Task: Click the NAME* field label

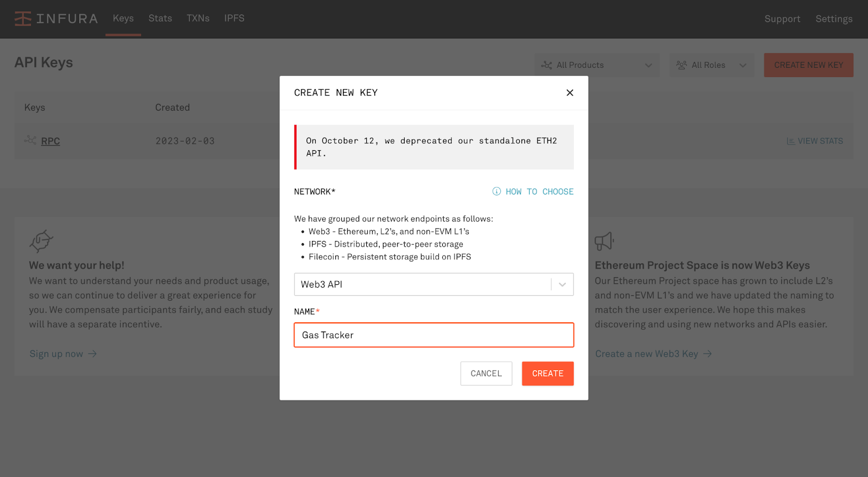Action: [307, 311]
